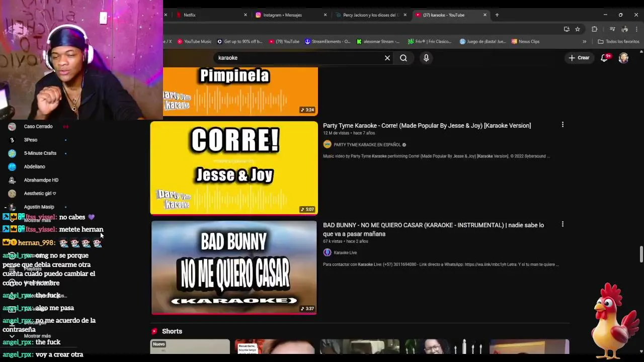Open the Todos los favoritos folder
Screen dimensions: 644x362
pyautogui.click(x=618, y=42)
